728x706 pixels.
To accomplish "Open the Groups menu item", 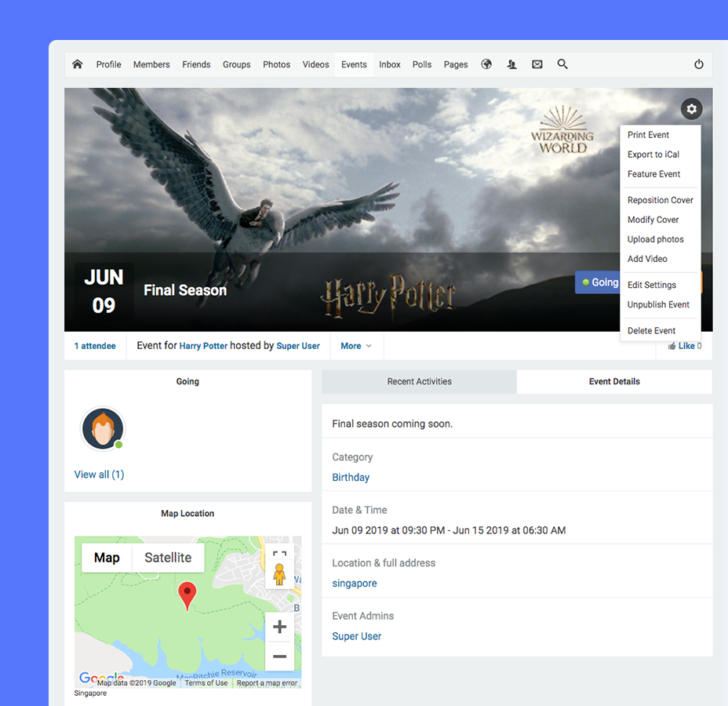I will [236, 64].
